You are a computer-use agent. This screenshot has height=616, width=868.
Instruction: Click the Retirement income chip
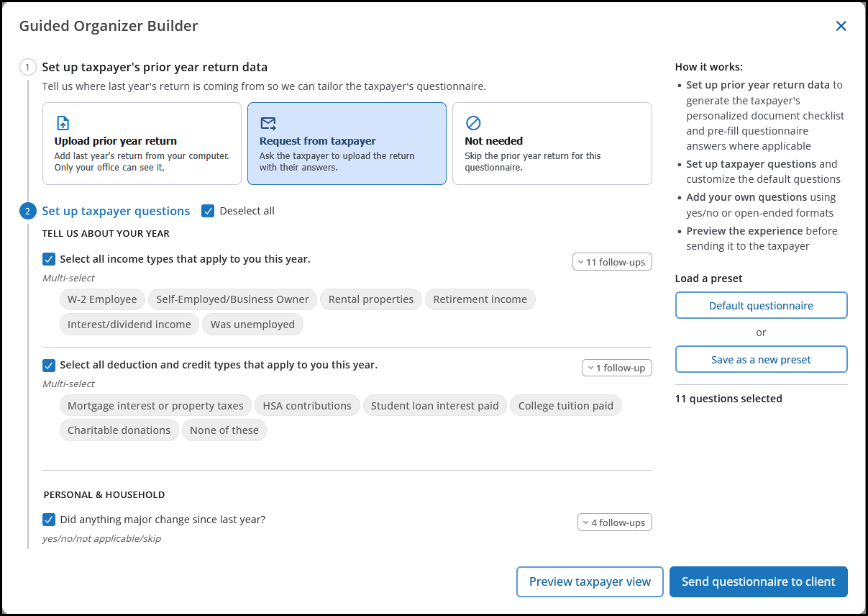(480, 299)
